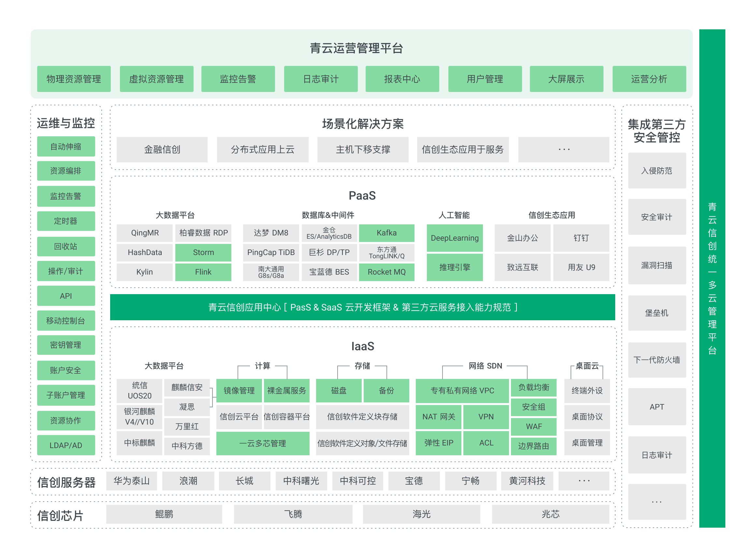756x557 pixels.
Task: Select the 回收站 box
Action: pyautogui.click(x=66, y=246)
